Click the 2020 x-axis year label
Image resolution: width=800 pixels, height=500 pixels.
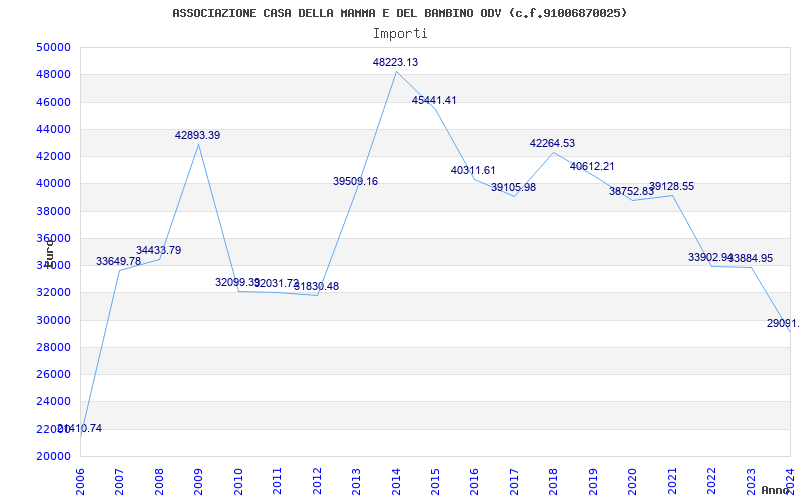633,482
